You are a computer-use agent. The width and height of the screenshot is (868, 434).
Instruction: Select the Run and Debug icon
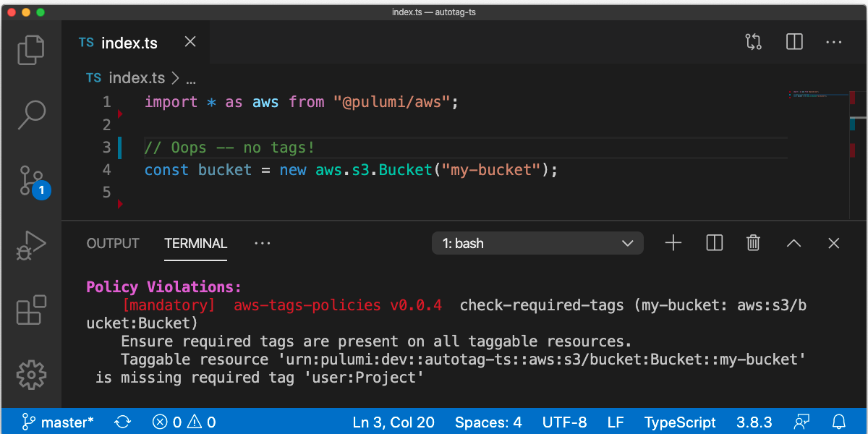point(31,244)
